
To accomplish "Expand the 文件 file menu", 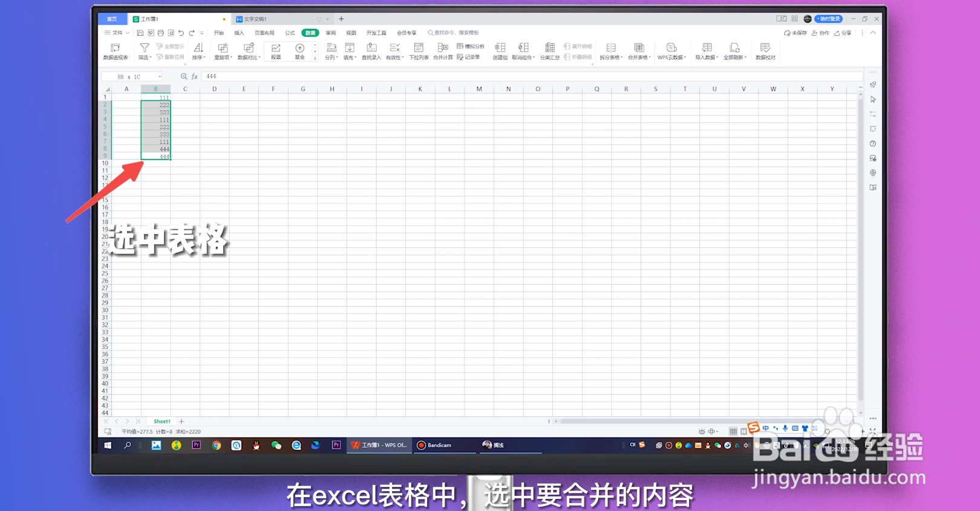I will pyautogui.click(x=117, y=33).
